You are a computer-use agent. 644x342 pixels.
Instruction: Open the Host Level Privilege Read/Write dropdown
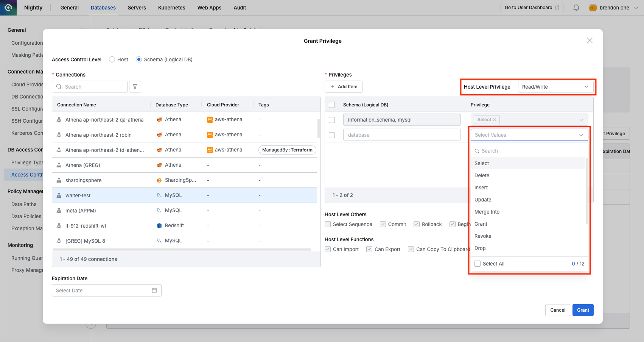[x=555, y=87]
